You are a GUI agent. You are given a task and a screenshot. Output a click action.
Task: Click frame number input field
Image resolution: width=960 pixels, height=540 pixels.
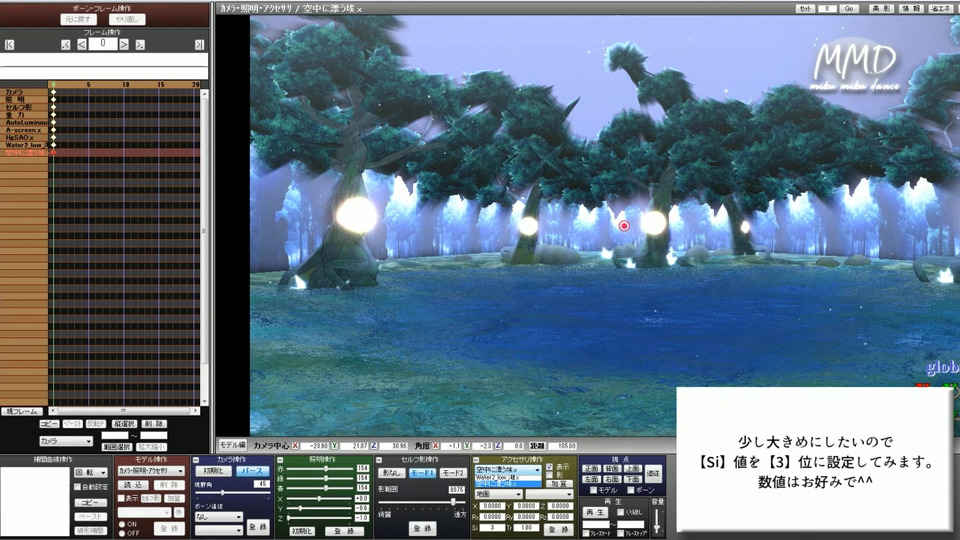(x=103, y=44)
